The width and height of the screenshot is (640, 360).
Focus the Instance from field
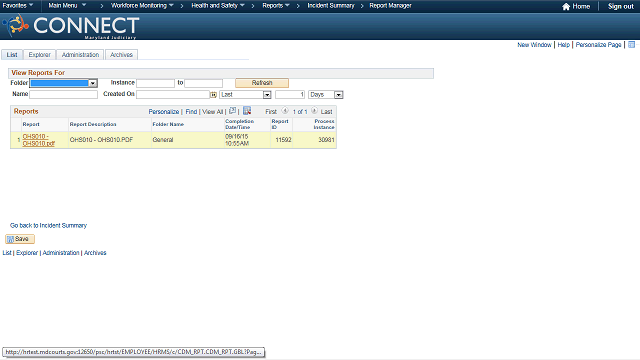pos(156,83)
